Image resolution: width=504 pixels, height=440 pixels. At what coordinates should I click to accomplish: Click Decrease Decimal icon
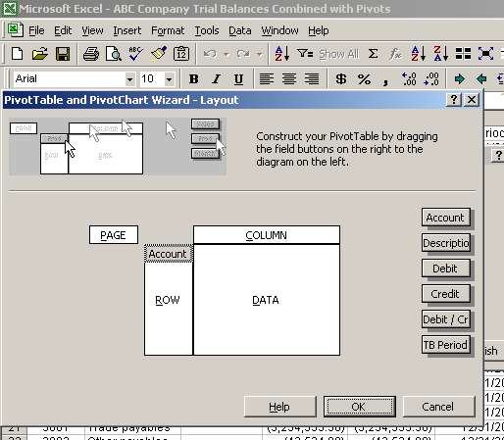coord(431,79)
